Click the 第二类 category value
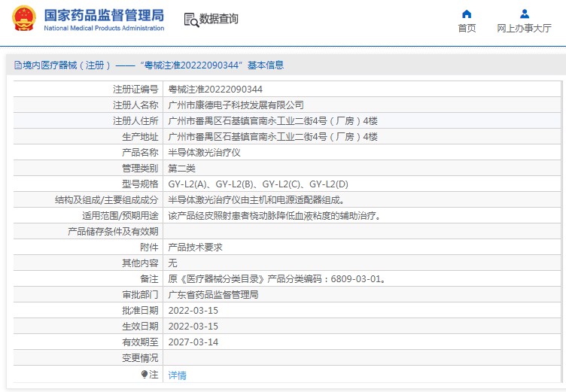The height and width of the screenshot is (392, 566). pos(182,169)
